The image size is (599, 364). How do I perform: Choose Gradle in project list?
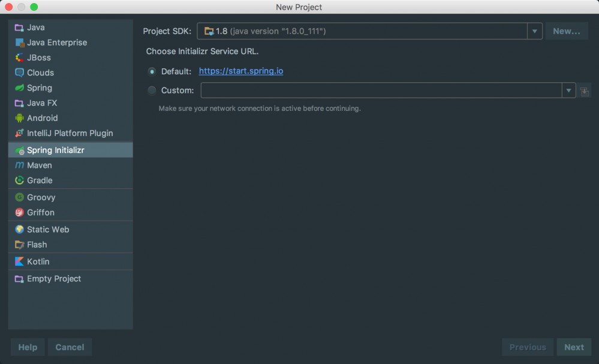coord(71,181)
